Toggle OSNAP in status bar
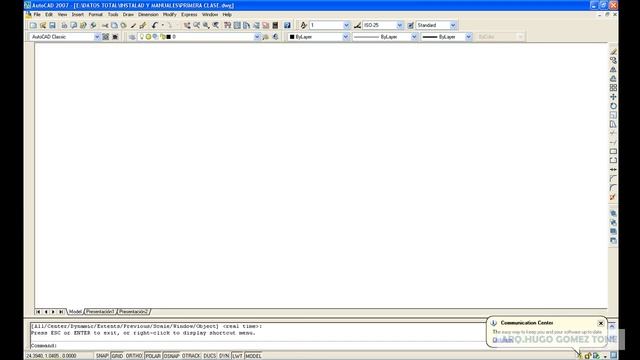This screenshot has width=640, height=360. click(x=171, y=356)
